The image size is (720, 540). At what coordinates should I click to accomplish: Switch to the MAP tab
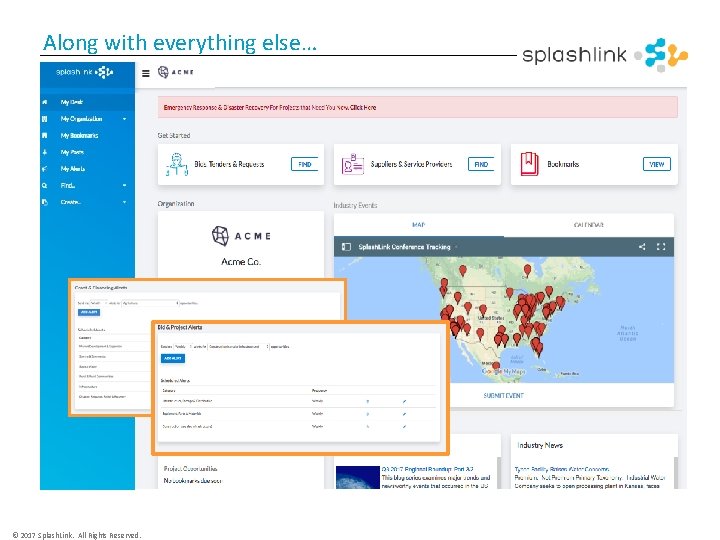coord(418,225)
